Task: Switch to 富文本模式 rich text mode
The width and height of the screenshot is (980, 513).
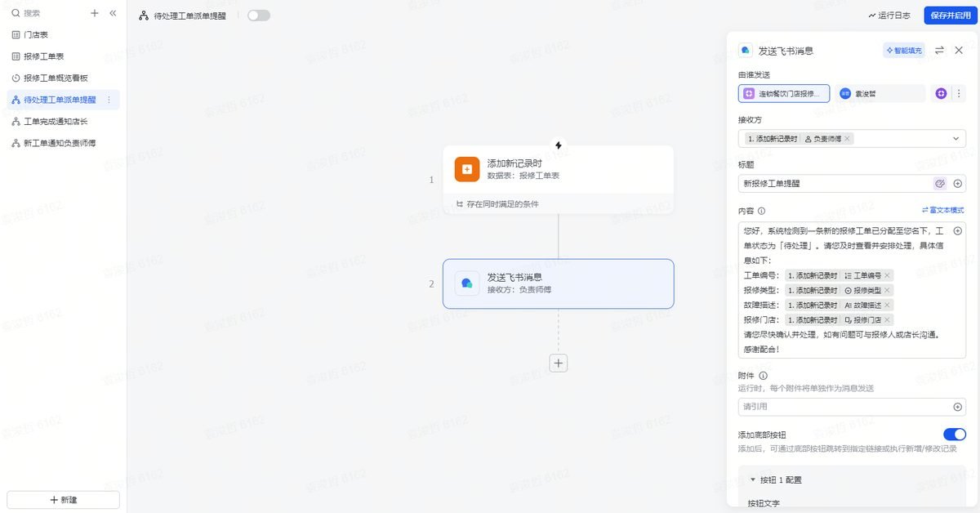Action: coord(943,210)
